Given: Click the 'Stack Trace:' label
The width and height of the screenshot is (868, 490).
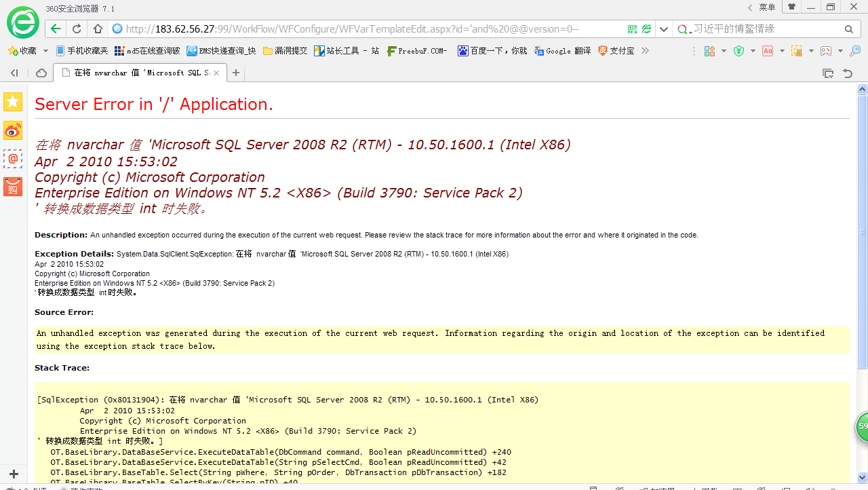Looking at the screenshot, I should (62, 368).
